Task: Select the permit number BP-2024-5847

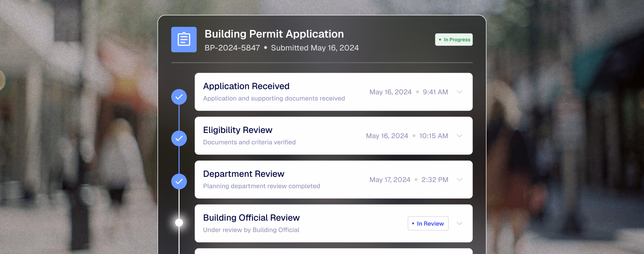Action: pyautogui.click(x=232, y=48)
